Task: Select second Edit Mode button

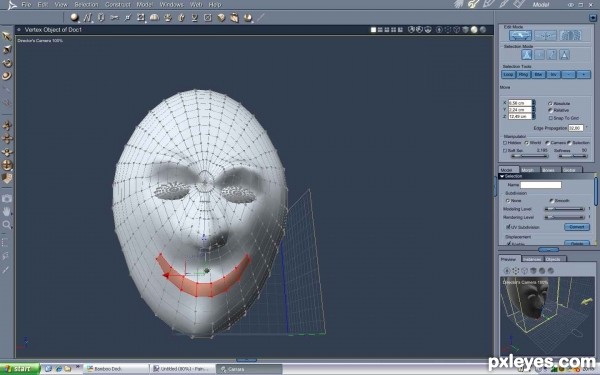Action: 545,36
